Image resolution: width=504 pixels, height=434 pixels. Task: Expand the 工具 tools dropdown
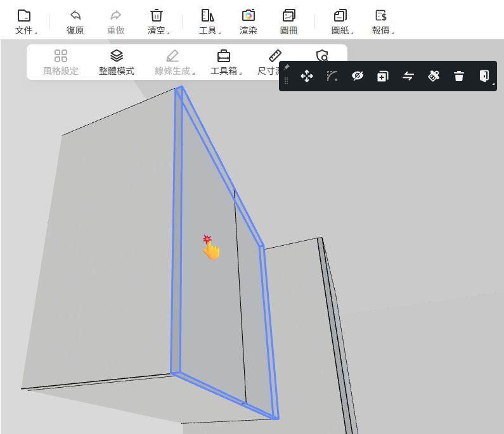[208, 22]
